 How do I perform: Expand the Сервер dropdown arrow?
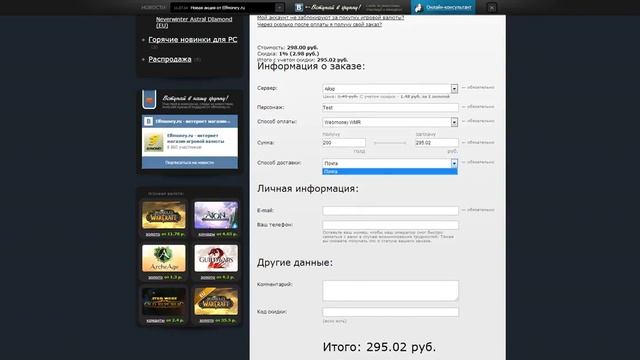(454, 89)
